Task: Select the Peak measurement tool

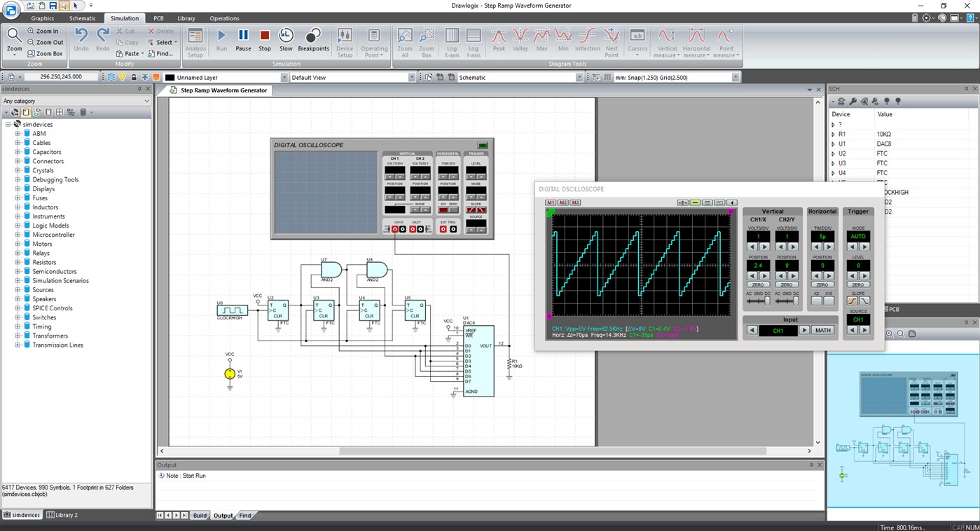Action: coord(499,39)
